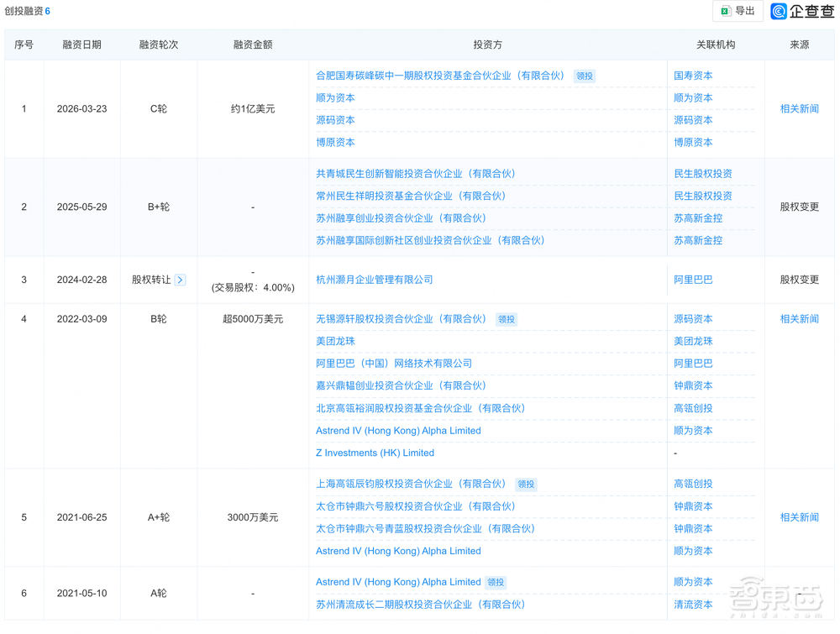Viewport: 840px width, 634px height.
Task: Click the 导出 export button
Action: (x=738, y=11)
